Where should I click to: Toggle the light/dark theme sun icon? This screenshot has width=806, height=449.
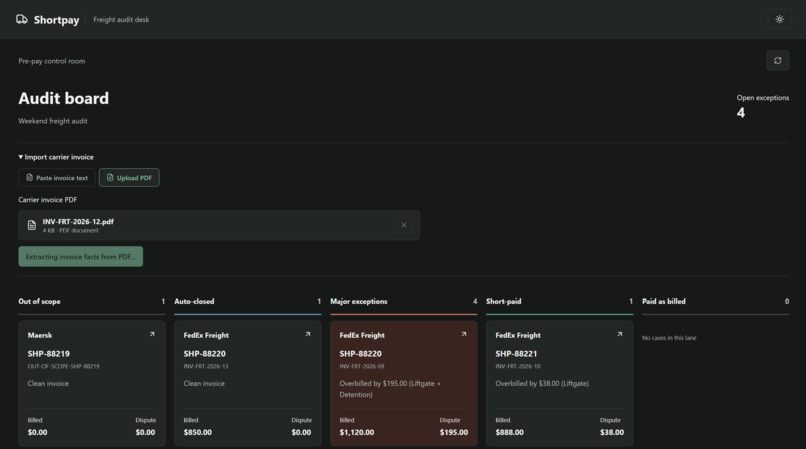(779, 20)
